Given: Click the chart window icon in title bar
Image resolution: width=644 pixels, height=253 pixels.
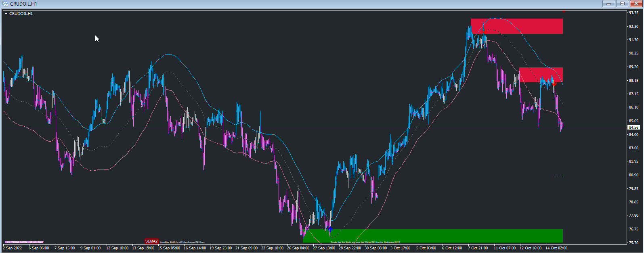Looking at the screenshot, I should coord(5,4).
